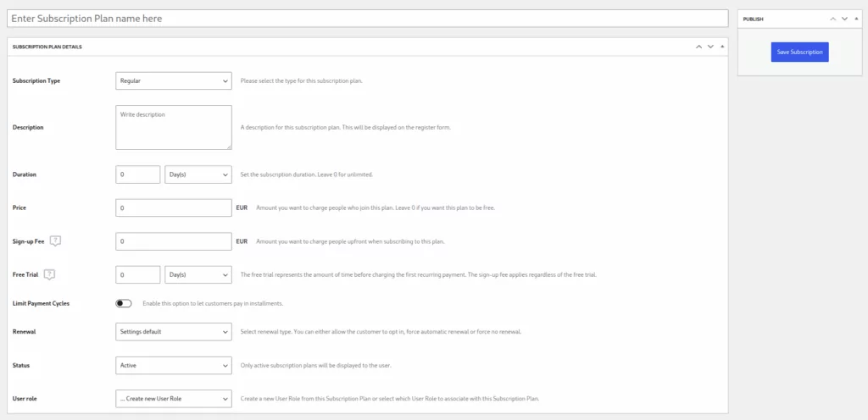Click the Subscription Plan Details heading
This screenshot has width=868, height=420.
47,47
